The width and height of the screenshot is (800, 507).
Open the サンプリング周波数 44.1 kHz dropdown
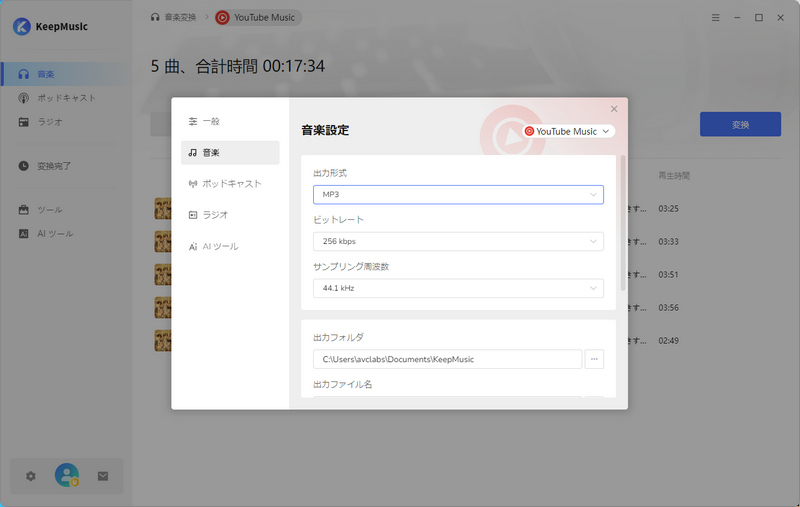458,288
